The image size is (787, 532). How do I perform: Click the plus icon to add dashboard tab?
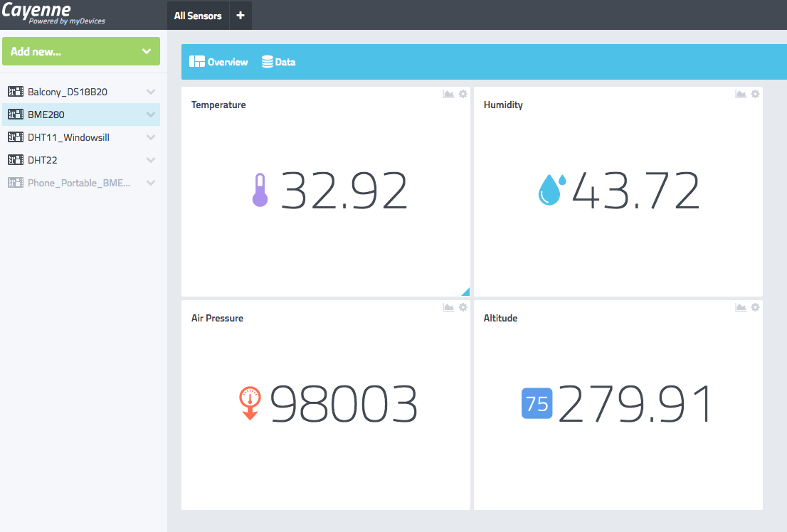(x=241, y=16)
